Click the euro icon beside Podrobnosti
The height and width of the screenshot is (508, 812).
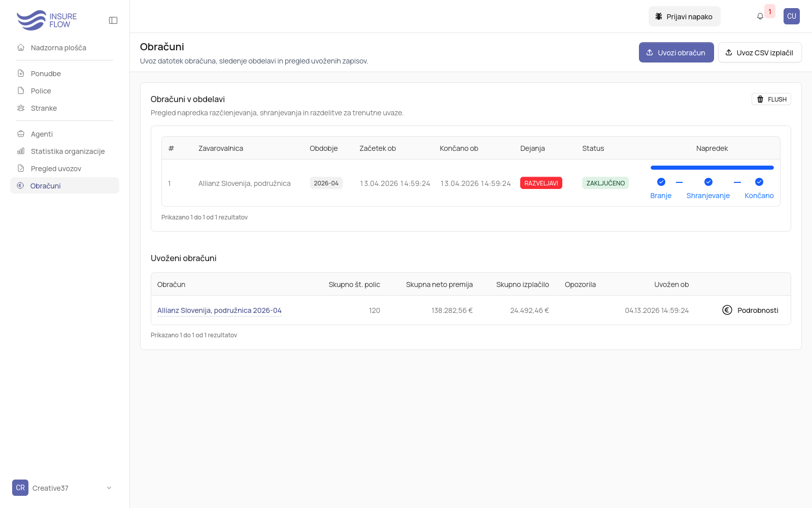pos(727,310)
